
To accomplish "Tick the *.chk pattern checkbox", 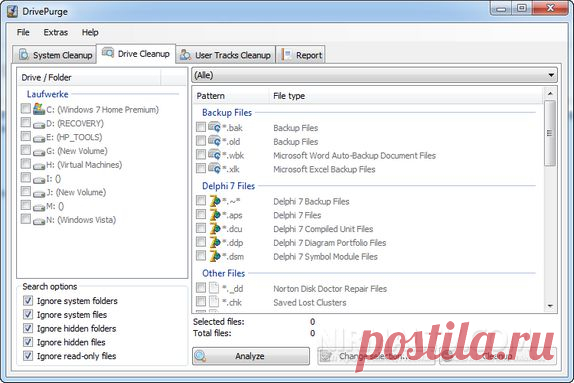I will coord(201,301).
